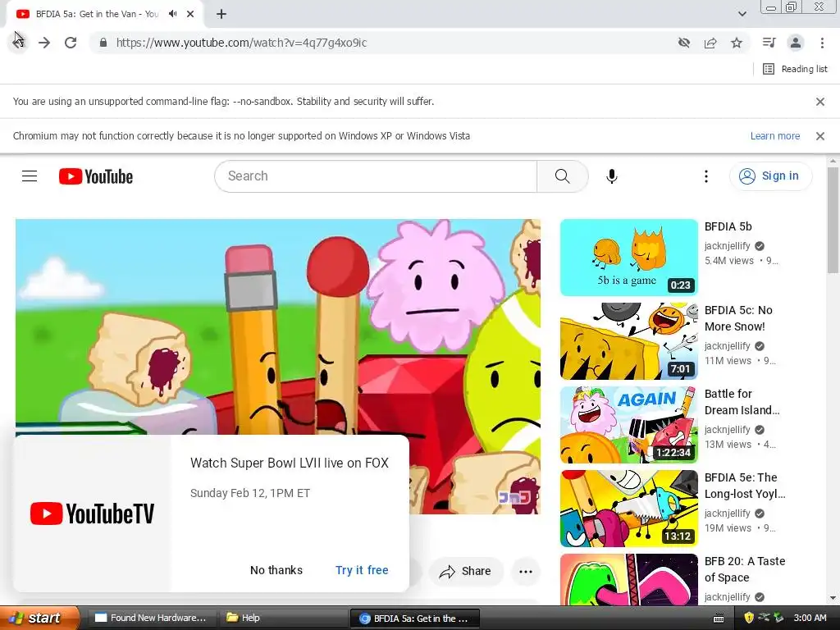840x630 pixels.
Task: Start voice search with microphone
Action: (x=612, y=176)
